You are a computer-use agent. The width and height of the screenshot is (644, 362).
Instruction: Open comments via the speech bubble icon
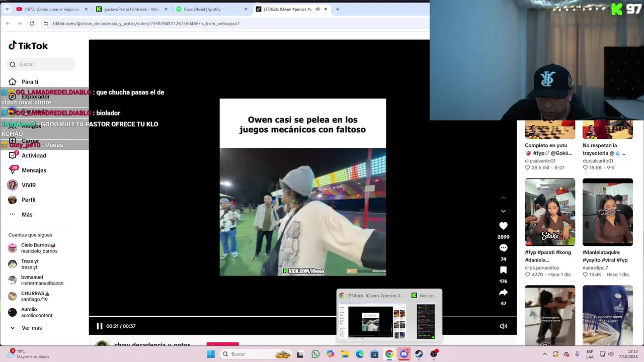503,248
